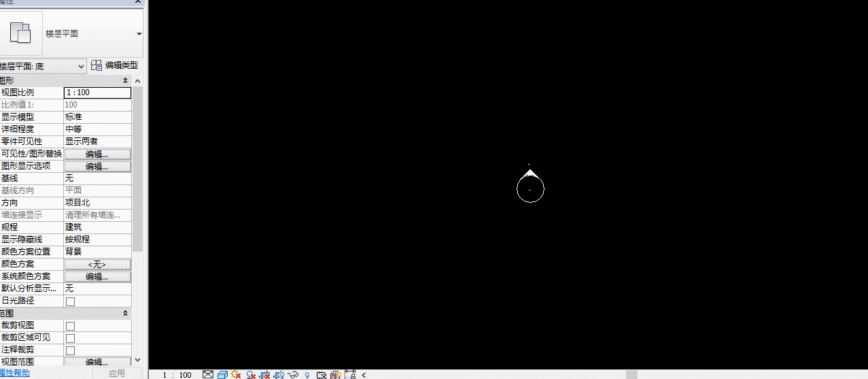Click the view control bar collapse arrow
868x379 pixels.
[364, 375]
